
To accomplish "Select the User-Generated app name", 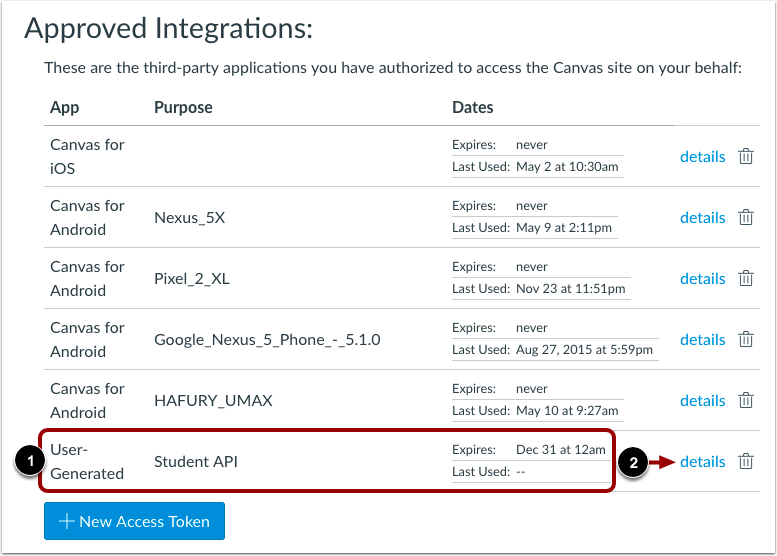I will [87, 461].
